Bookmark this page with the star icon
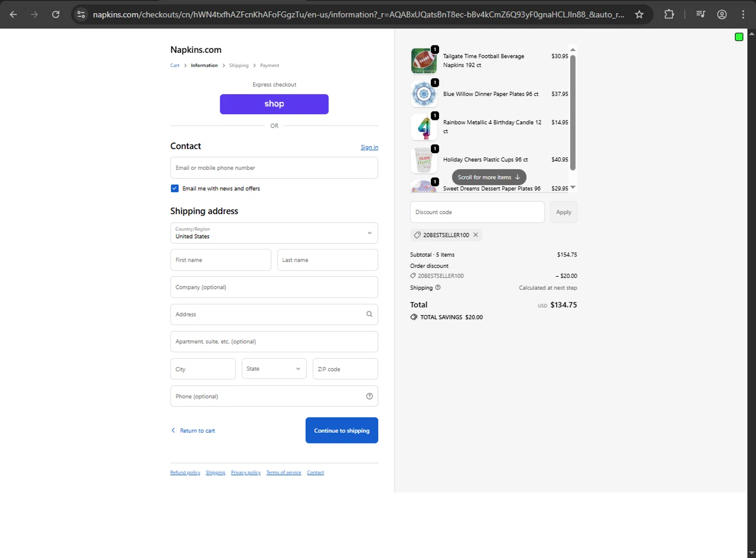Image resolution: width=756 pixels, height=558 pixels. click(x=639, y=15)
